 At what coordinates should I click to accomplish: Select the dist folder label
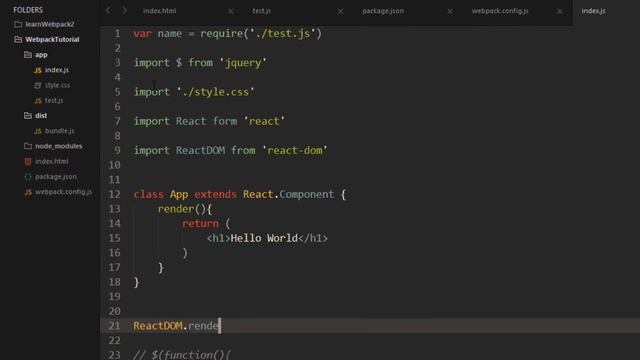41,116
